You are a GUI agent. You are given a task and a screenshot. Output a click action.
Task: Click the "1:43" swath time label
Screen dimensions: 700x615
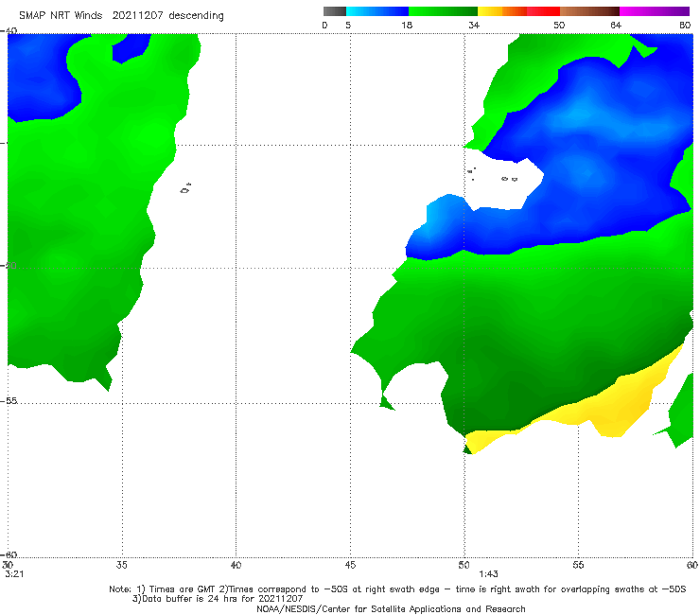488,574
